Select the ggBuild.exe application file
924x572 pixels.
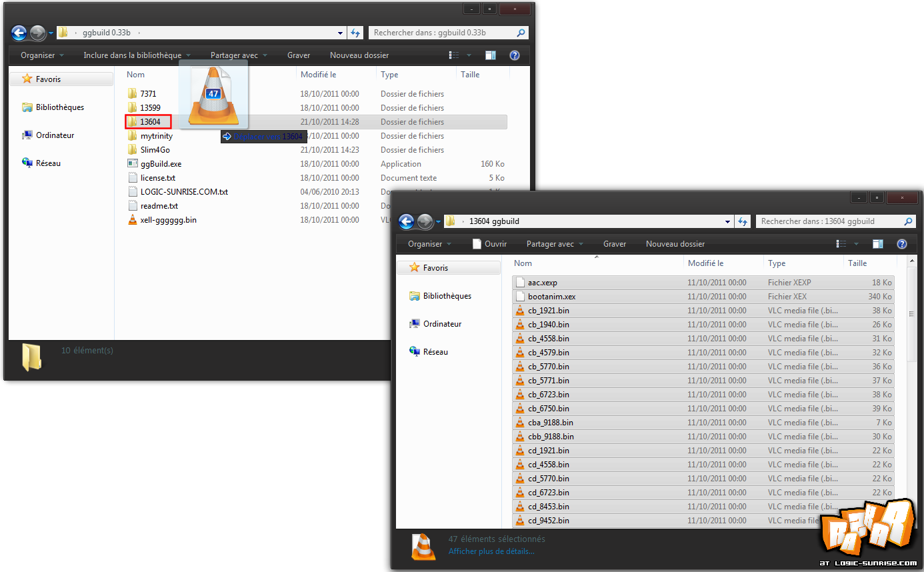coord(161,164)
